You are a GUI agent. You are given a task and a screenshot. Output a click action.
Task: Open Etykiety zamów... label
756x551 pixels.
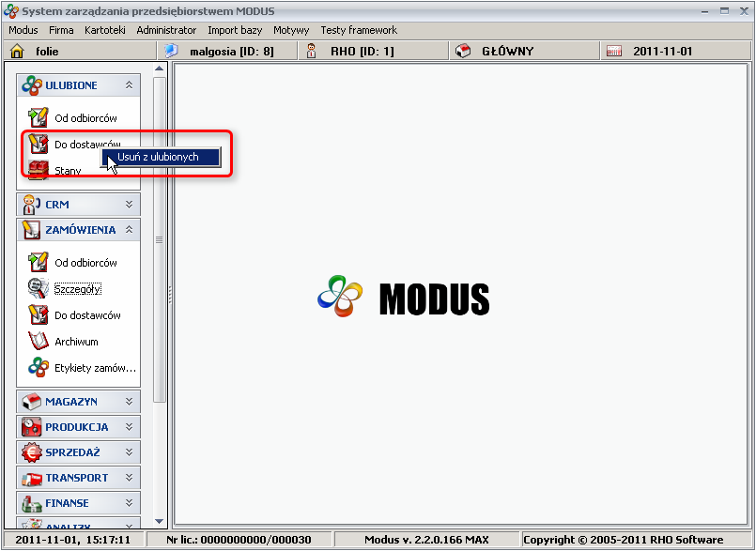coord(96,368)
